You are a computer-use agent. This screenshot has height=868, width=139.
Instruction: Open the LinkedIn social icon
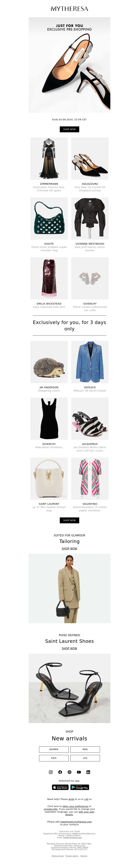pos(88,772)
